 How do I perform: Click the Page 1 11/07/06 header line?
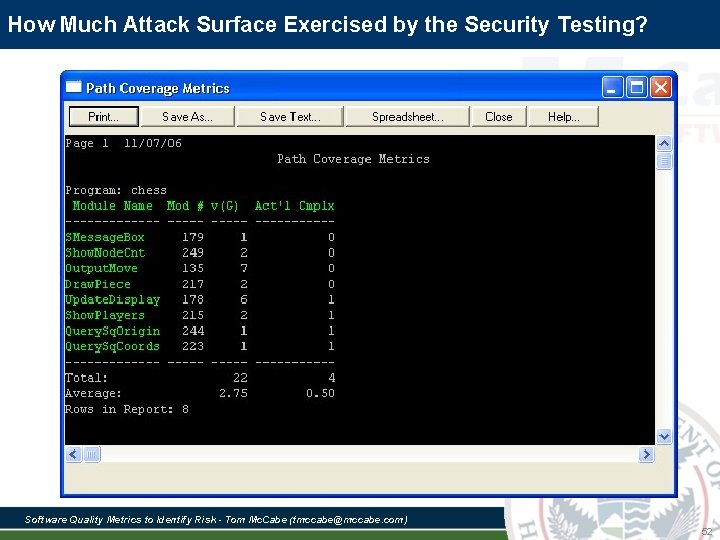[124, 143]
